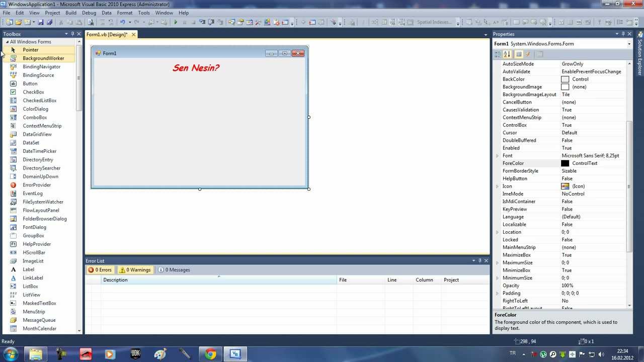Click the BackColor Control color swatch
644x362 pixels.
click(x=565, y=79)
